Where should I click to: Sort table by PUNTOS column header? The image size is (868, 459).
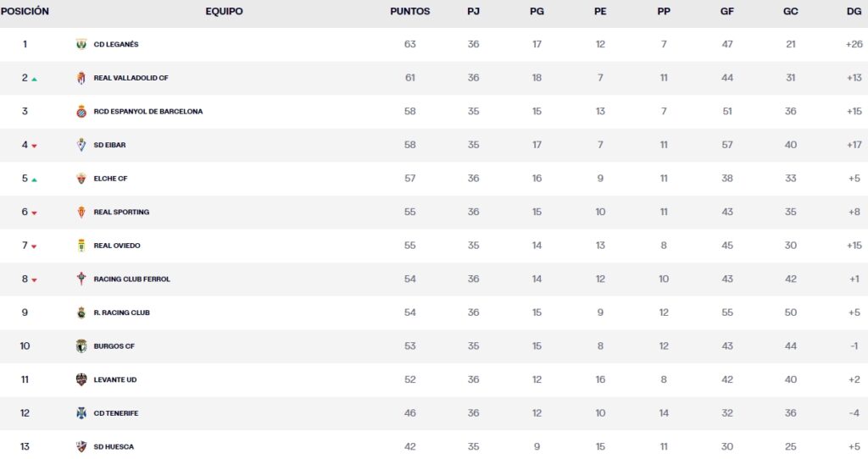(409, 12)
